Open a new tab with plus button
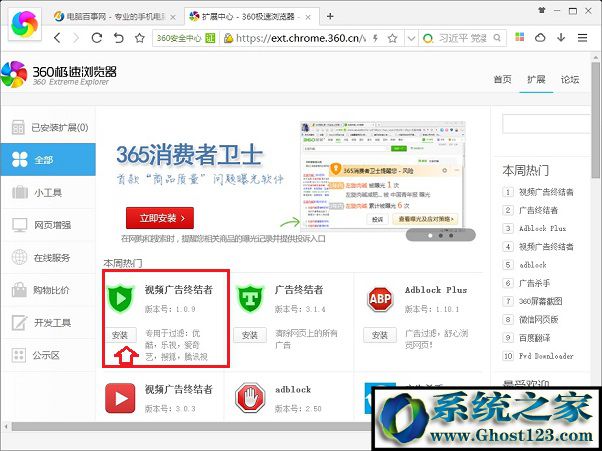This screenshot has height=451, width=602. (x=330, y=16)
